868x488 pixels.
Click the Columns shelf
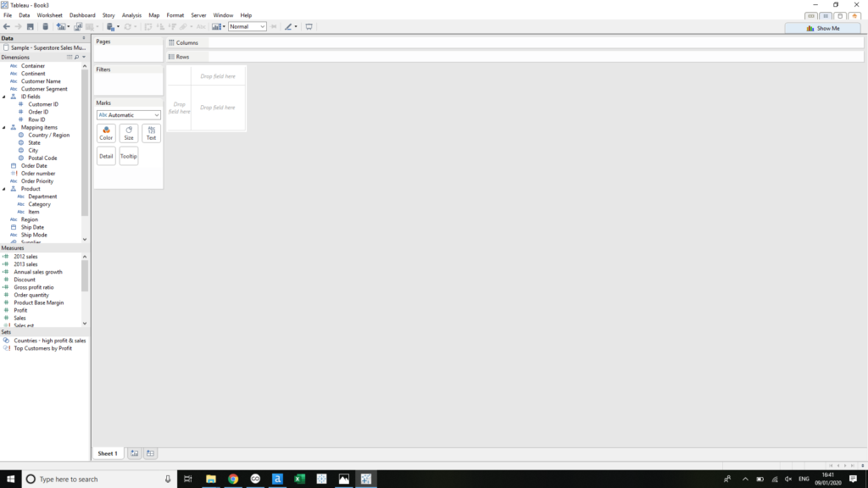click(x=515, y=42)
